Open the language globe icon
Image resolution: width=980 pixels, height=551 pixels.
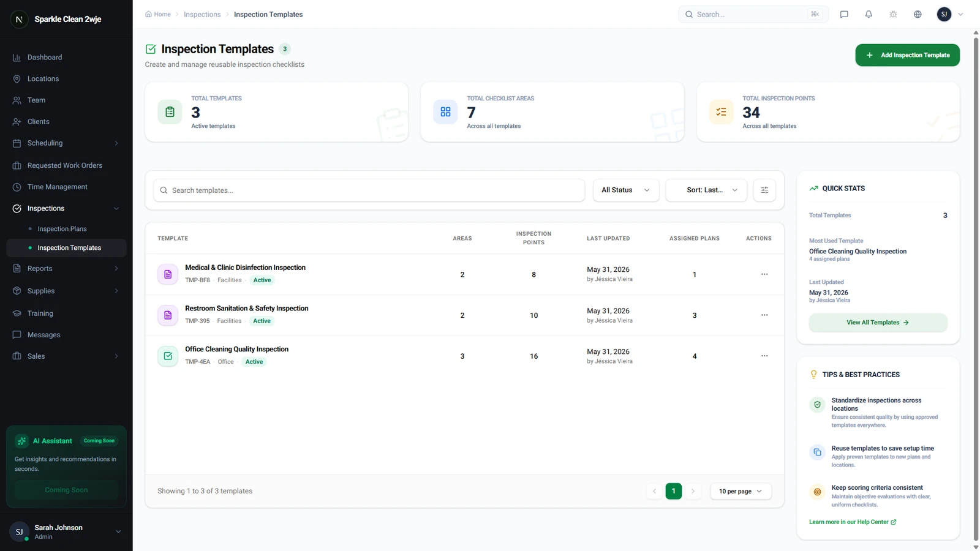point(918,14)
